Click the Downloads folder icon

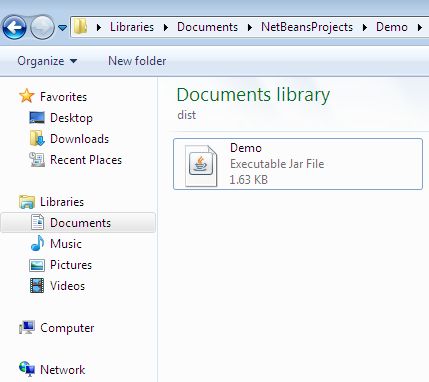pos(37,138)
